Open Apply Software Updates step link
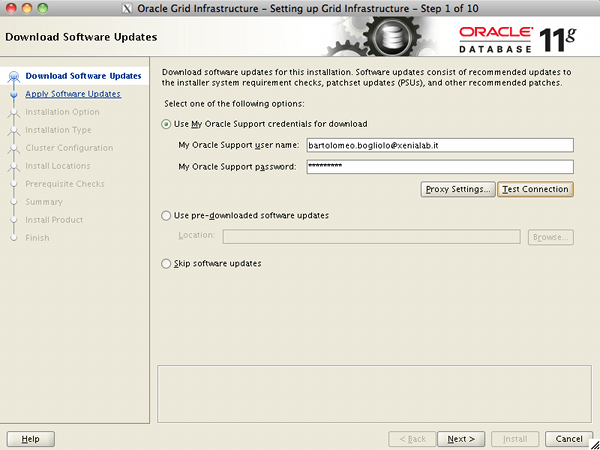The width and height of the screenshot is (600, 450). click(x=73, y=94)
